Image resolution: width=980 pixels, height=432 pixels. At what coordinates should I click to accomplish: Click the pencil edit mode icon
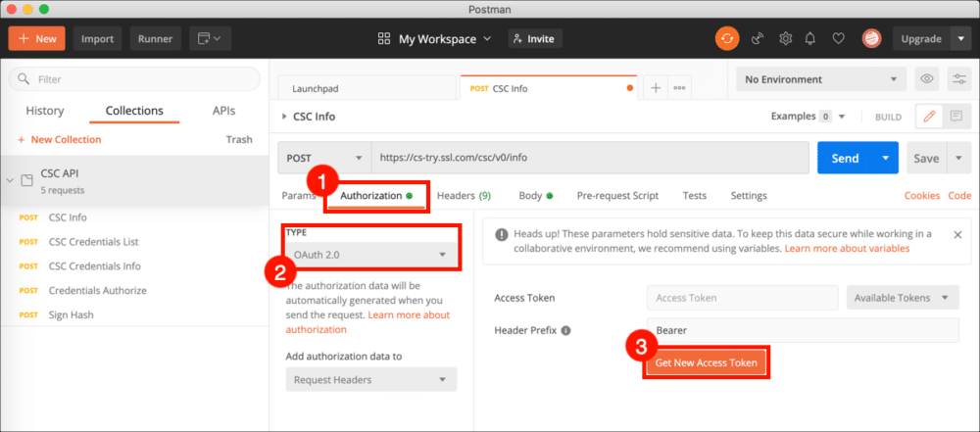coord(929,117)
